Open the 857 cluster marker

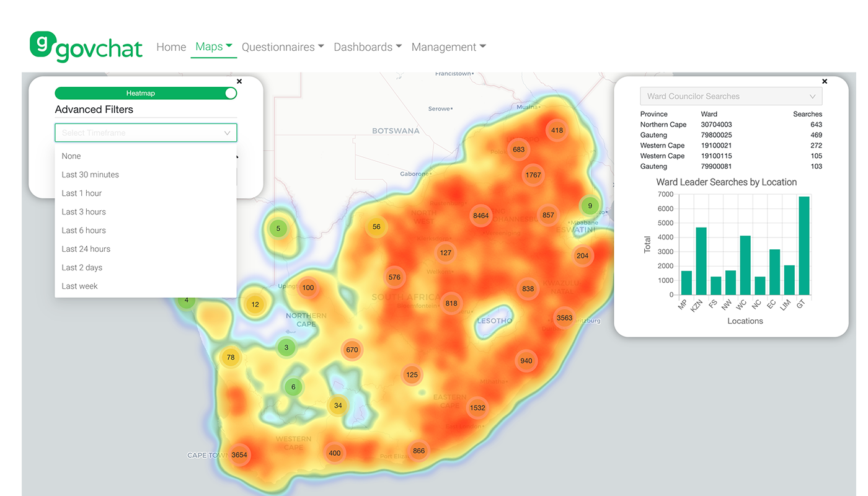548,215
